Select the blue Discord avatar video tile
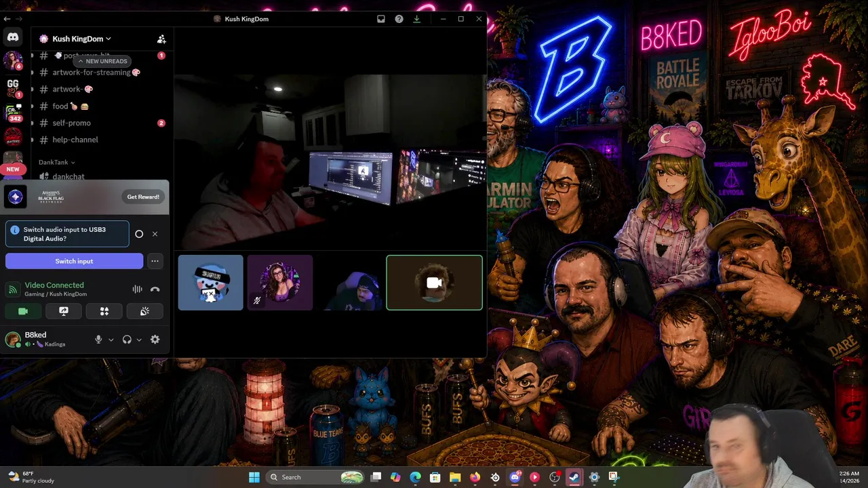 211,283
